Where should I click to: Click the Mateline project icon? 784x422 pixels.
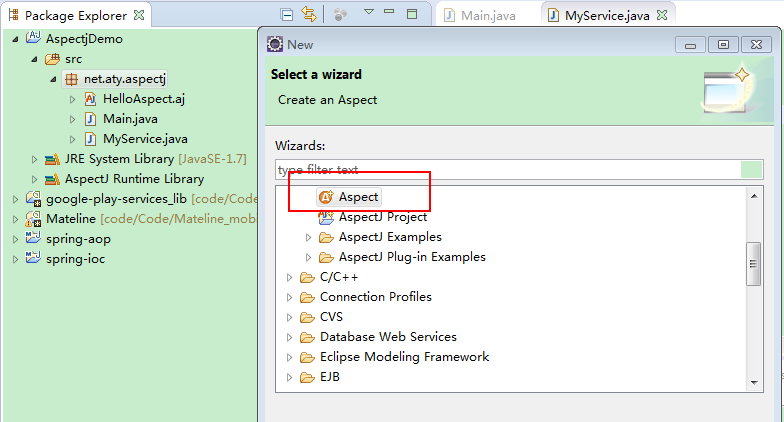point(34,219)
